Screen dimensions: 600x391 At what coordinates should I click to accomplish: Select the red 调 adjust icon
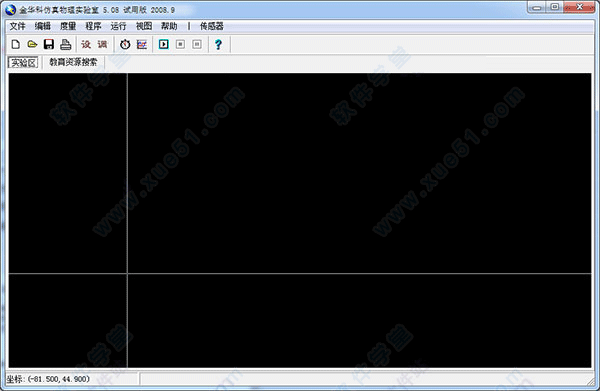pyautogui.click(x=102, y=44)
